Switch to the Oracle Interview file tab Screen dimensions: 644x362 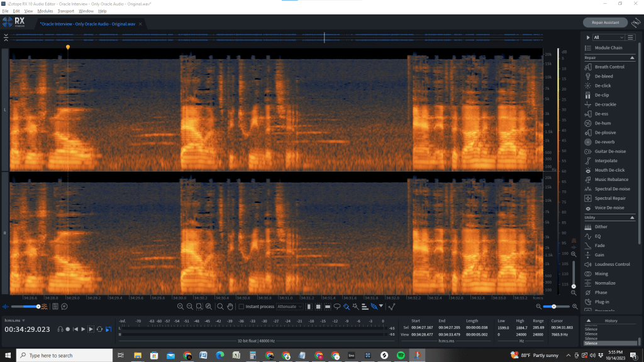coord(87,24)
